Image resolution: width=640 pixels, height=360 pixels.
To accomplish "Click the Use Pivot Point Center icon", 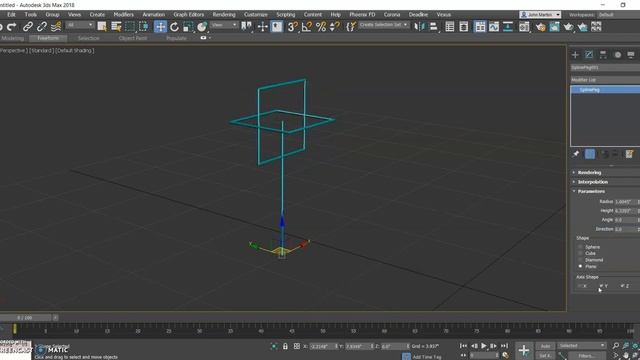I will point(246,27).
